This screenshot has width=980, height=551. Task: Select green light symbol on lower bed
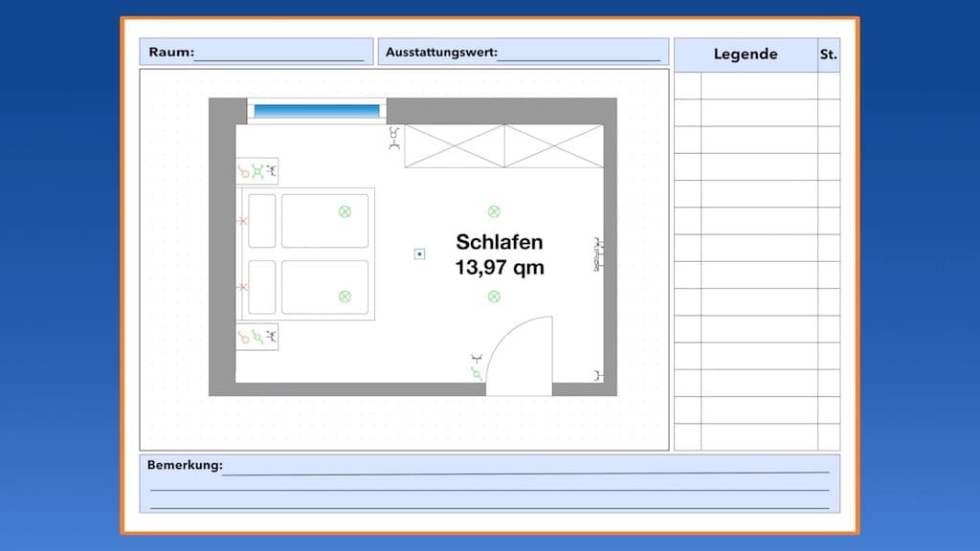[x=345, y=297]
